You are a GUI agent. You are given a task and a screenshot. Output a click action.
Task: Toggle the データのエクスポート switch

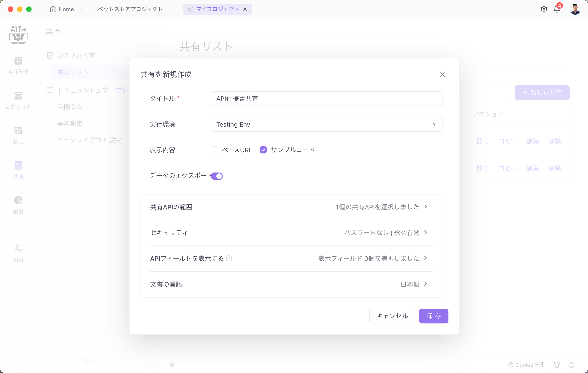[217, 176]
